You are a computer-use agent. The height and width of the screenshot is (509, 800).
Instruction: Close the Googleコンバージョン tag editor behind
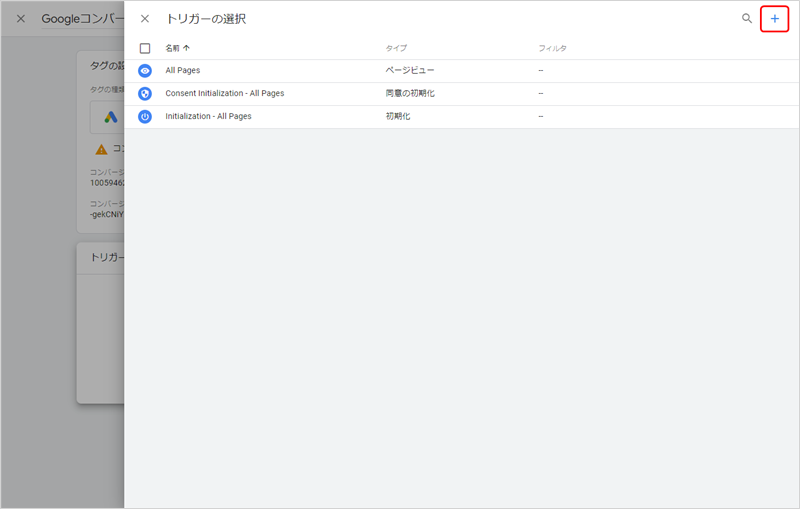tap(21, 19)
